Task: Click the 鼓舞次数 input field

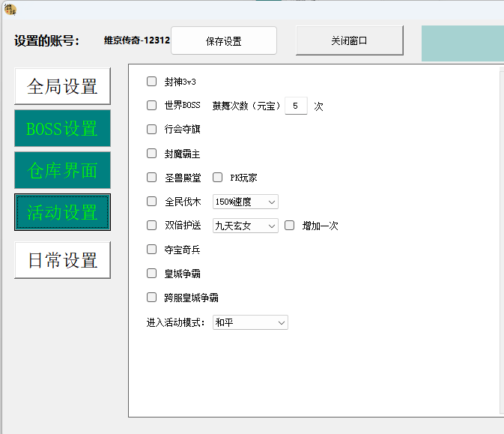Action: pos(296,106)
